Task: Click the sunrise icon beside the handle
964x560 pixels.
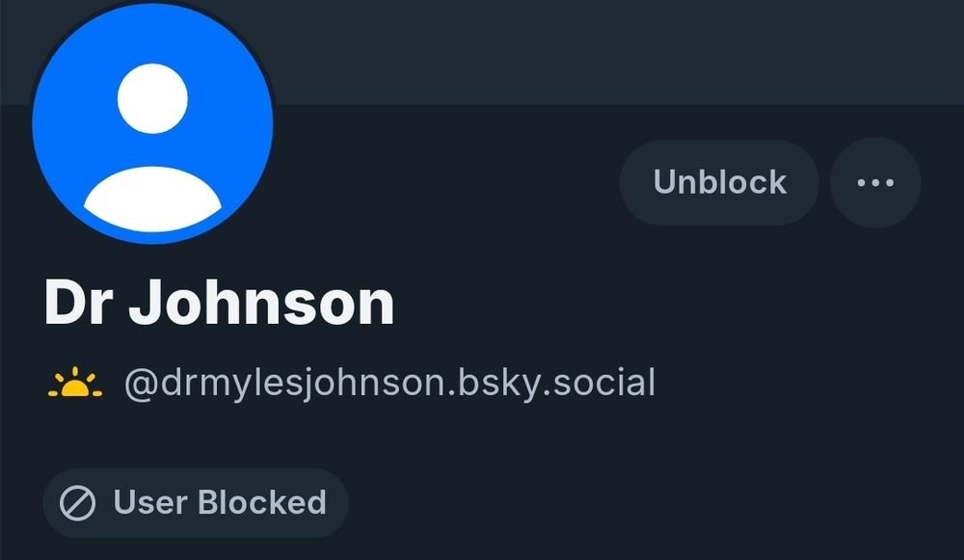Action: point(75,382)
